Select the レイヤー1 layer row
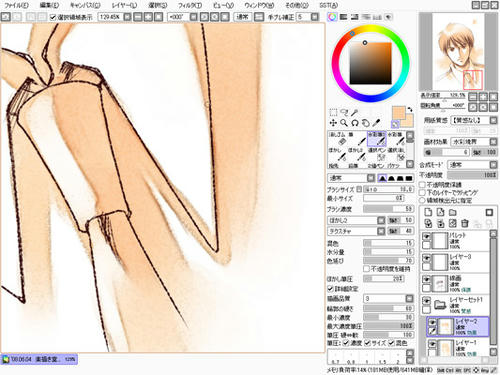 point(457,347)
